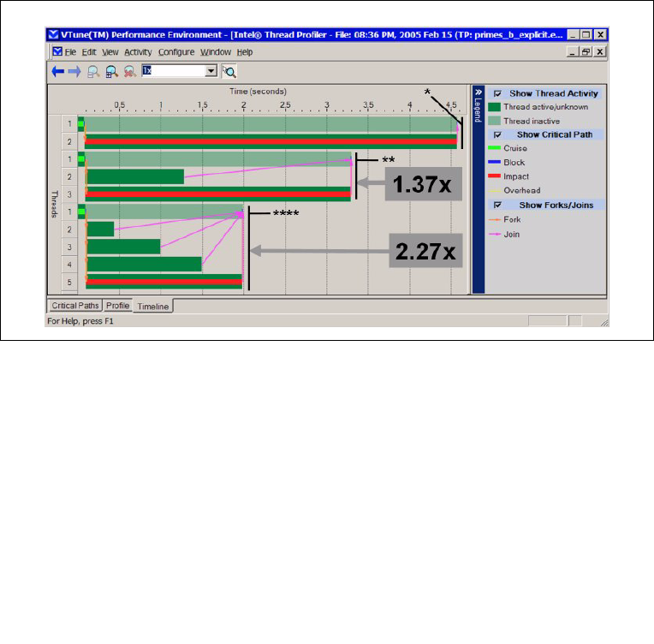The height and width of the screenshot is (644, 654).
Task: Toggle the Show Thread Activity checkbox
Action: [x=497, y=93]
